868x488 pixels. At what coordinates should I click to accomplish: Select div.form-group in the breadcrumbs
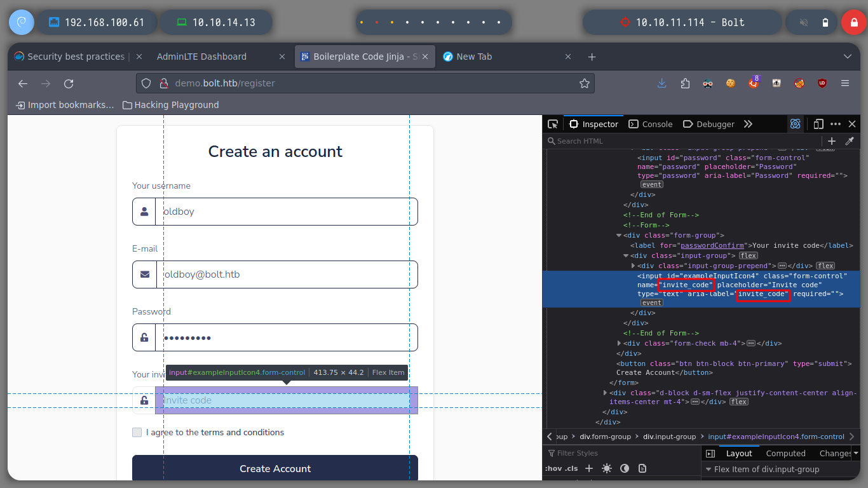[605, 437]
